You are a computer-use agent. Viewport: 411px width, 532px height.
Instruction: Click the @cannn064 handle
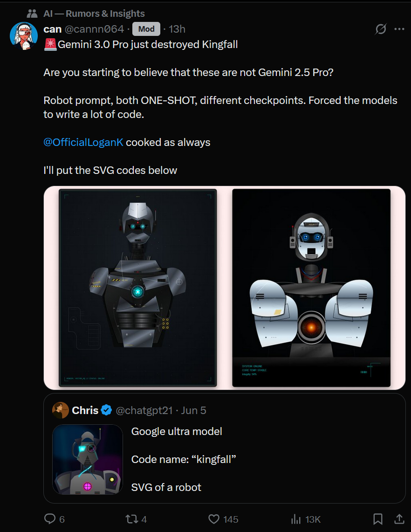94,29
